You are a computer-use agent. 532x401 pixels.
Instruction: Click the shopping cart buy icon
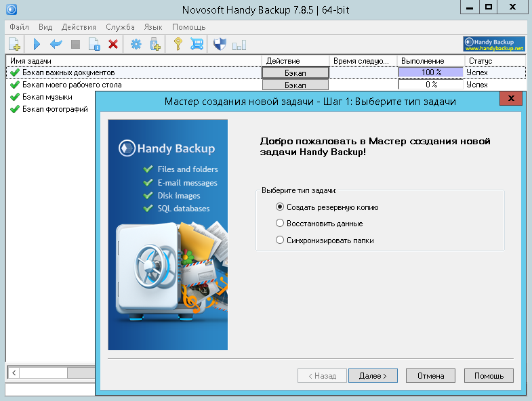pyautogui.click(x=197, y=44)
